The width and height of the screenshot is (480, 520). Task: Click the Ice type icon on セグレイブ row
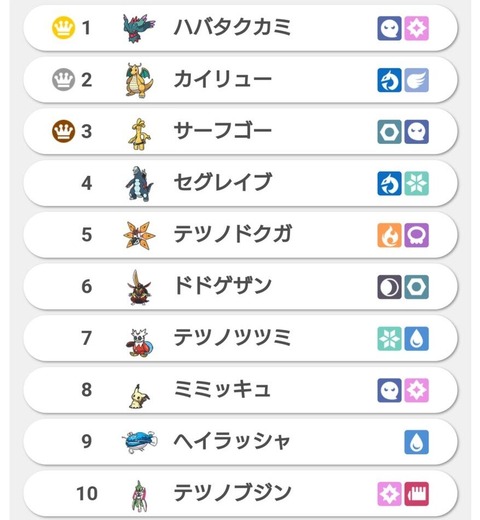[x=416, y=183]
